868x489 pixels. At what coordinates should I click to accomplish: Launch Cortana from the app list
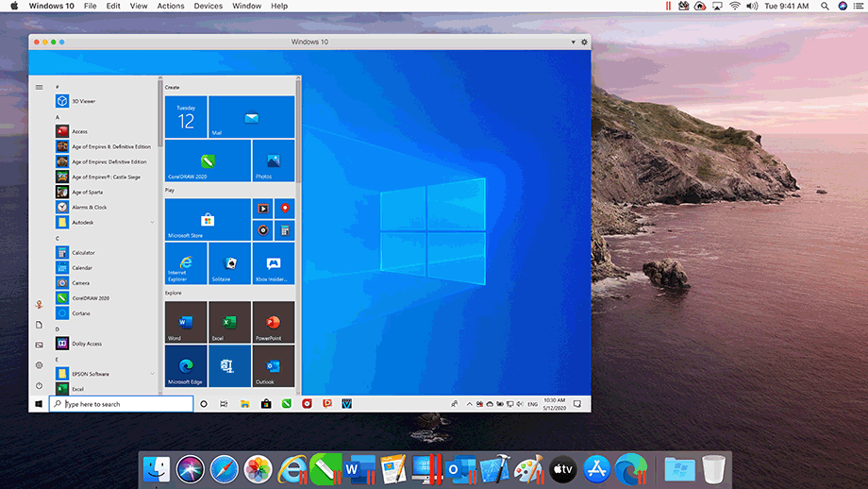click(x=73, y=313)
